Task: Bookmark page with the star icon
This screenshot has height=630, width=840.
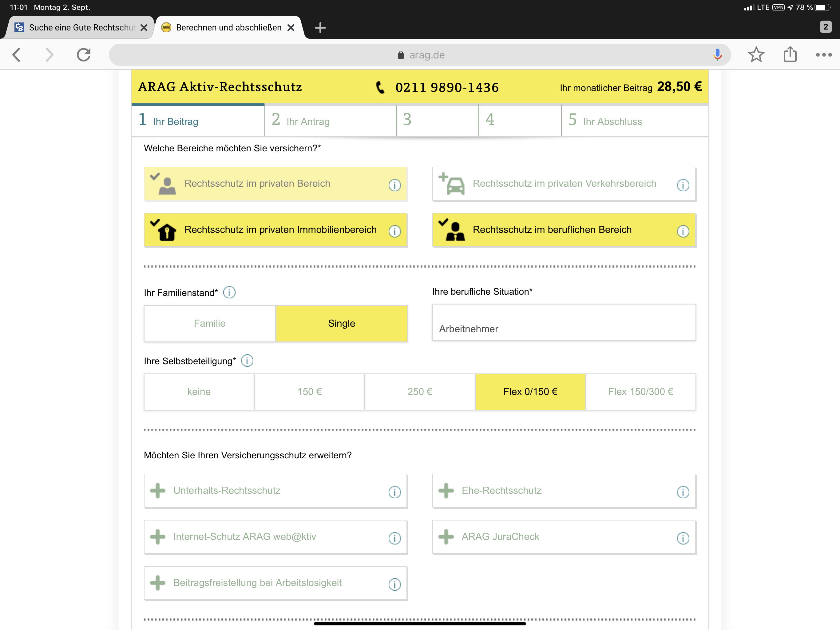Action: (756, 55)
